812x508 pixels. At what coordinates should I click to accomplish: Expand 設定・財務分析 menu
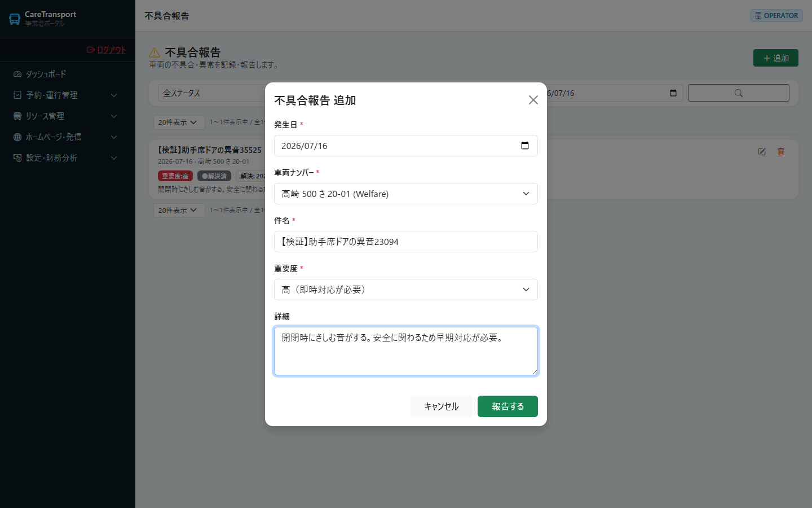click(68, 157)
